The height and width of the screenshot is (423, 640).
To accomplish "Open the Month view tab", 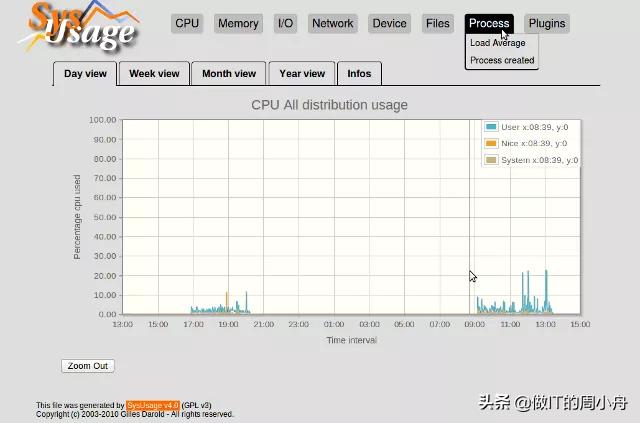I will coord(229,73).
